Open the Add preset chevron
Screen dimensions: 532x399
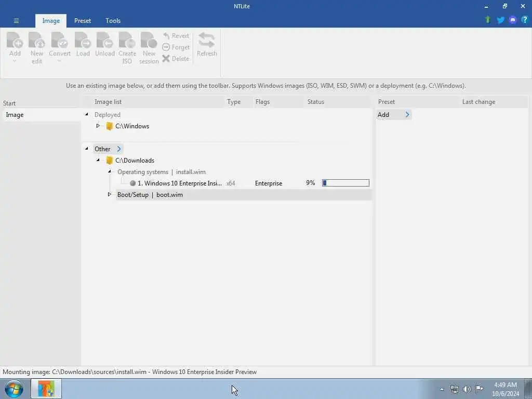pyautogui.click(x=407, y=115)
